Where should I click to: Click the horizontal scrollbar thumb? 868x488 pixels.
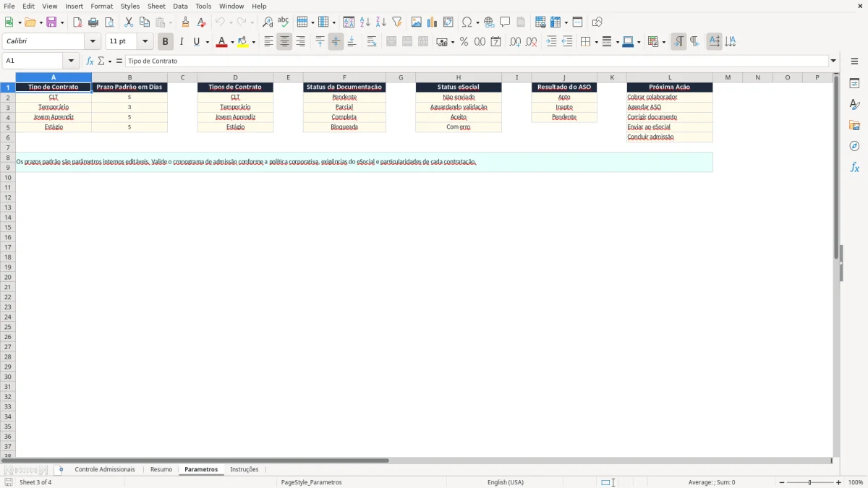pos(197,460)
